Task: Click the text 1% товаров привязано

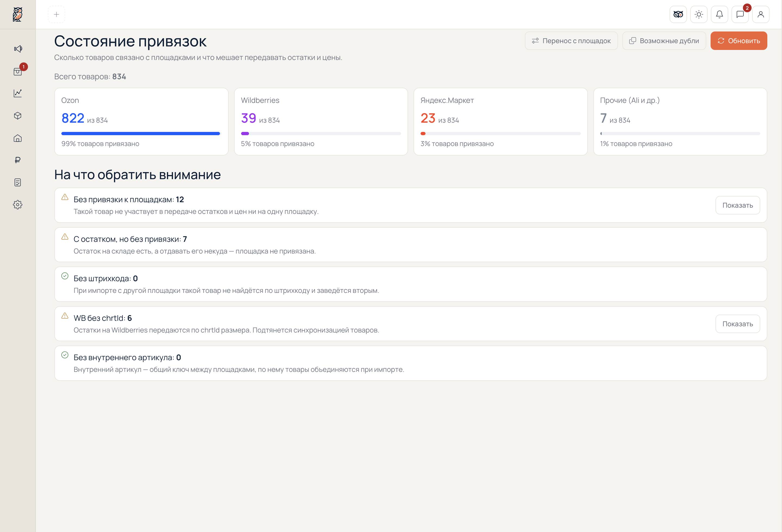Action: (636, 144)
